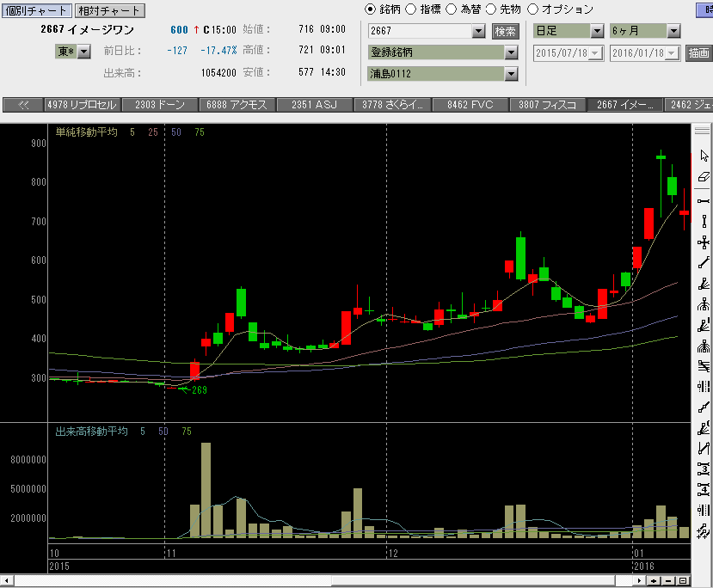Open the 8462 FVC tab
The image size is (713, 588).
470,105
